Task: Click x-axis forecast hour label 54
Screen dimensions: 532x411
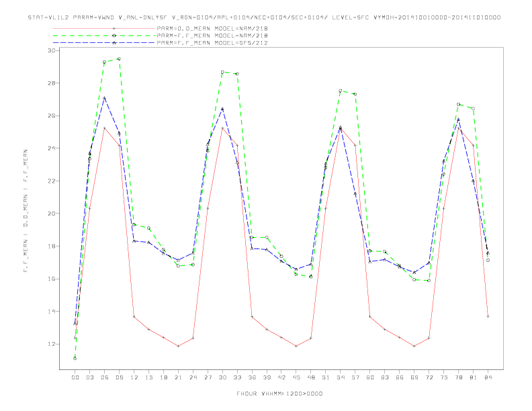Action: pyautogui.click(x=341, y=377)
